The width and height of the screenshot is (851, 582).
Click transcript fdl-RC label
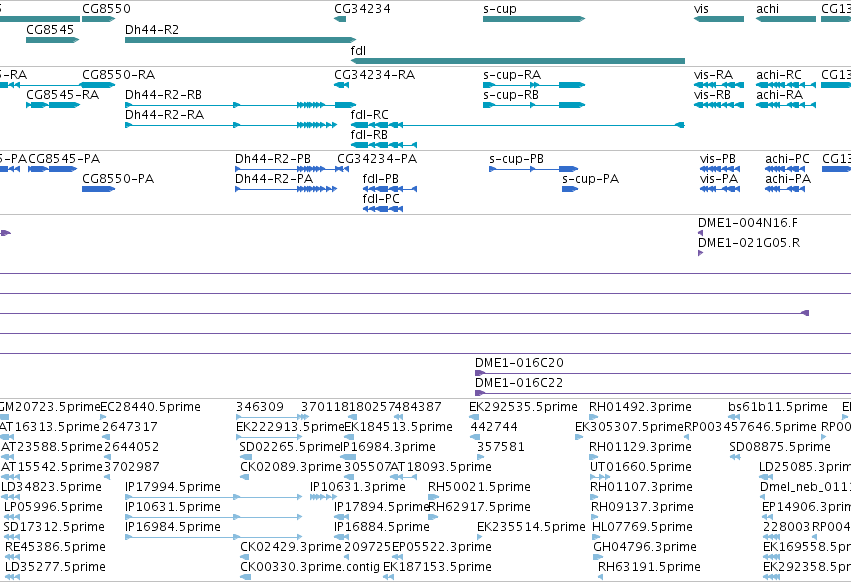tap(370, 115)
